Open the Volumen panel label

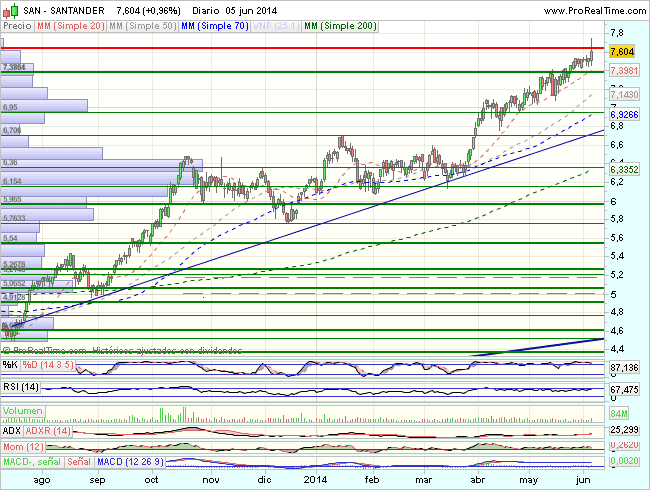[x=23, y=412]
